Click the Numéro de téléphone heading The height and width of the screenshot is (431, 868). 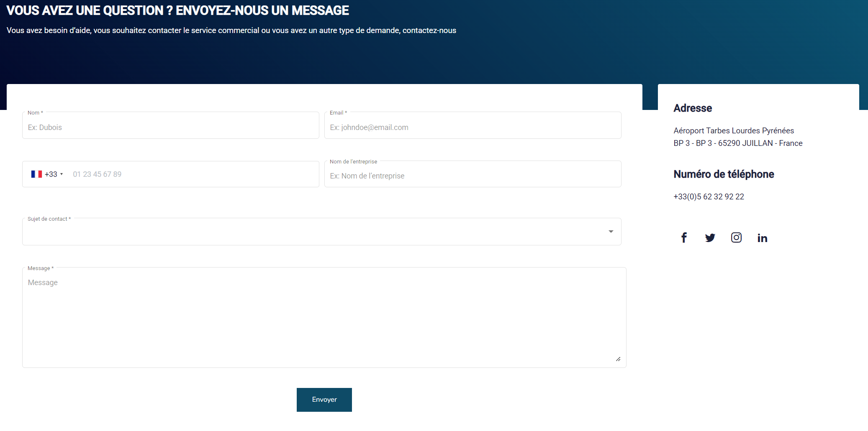click(724, 174)
